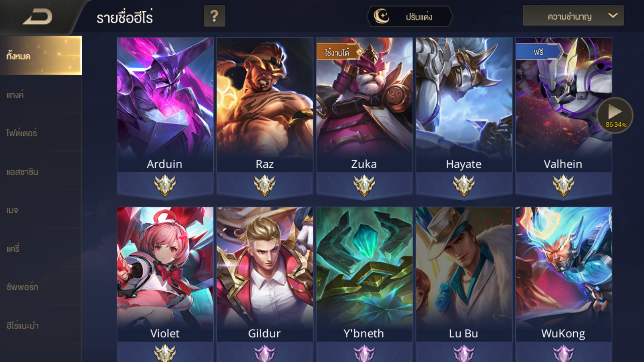This screenshot has height=362, width=644.
Task: Expand the sort dropdown chevron arrow
Action: [613, 16]
